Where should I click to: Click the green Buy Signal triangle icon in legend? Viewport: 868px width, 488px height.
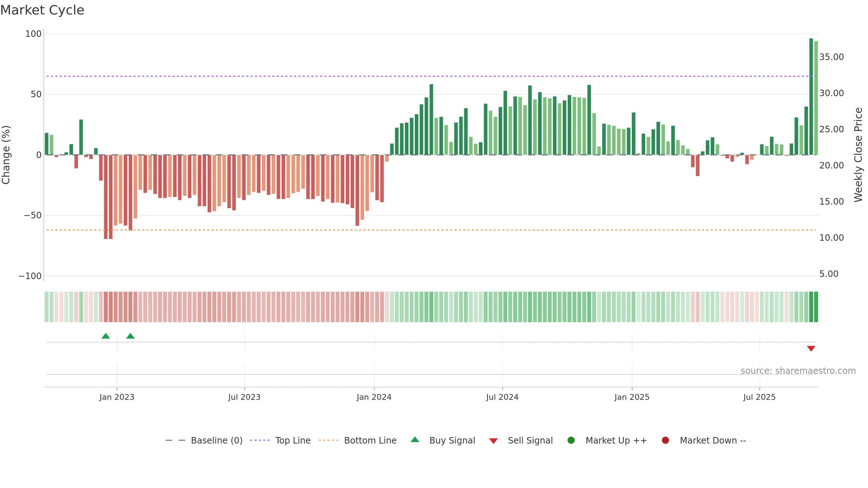click(x=415, y=440)
